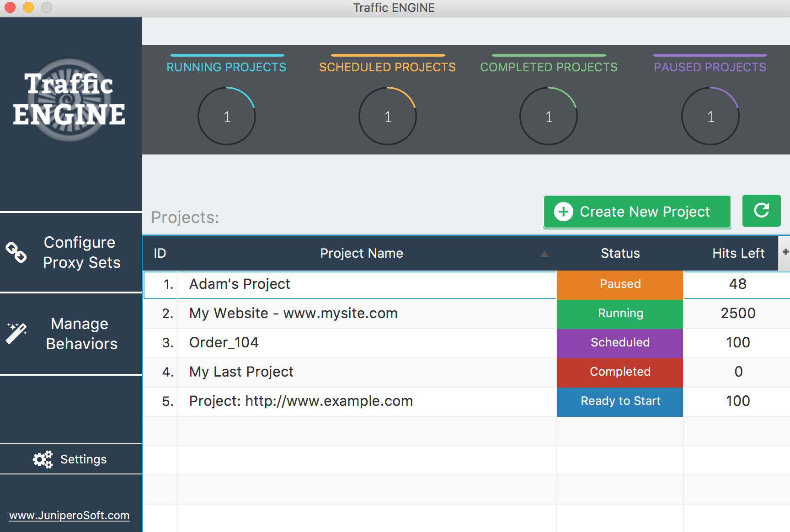Click the plus icon in table header corner
790x532 pixels.
(785, 252)
